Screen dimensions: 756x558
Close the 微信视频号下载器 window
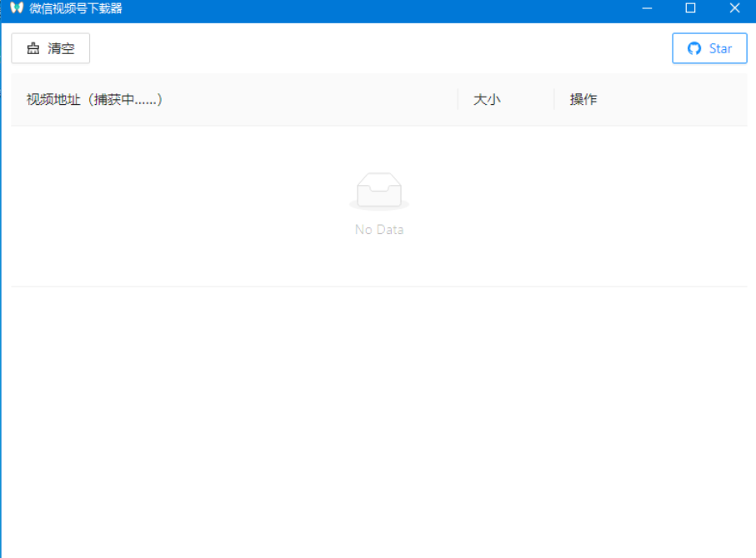(734, 8)
